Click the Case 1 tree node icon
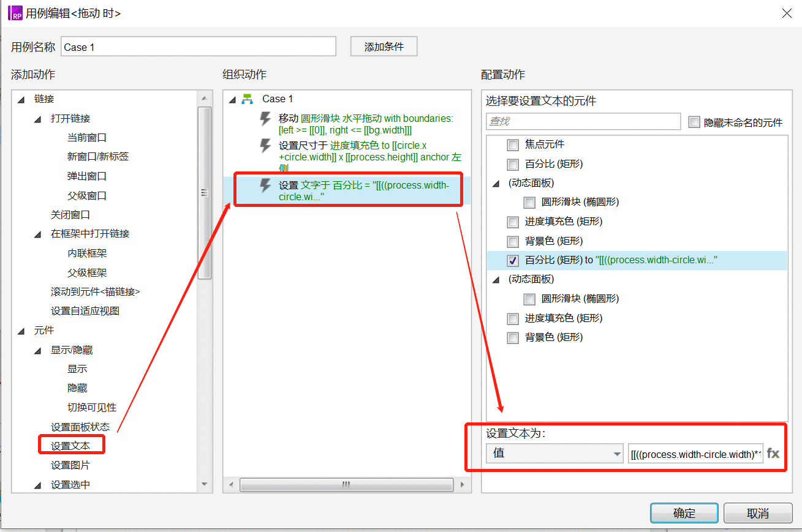 (248, 99)
